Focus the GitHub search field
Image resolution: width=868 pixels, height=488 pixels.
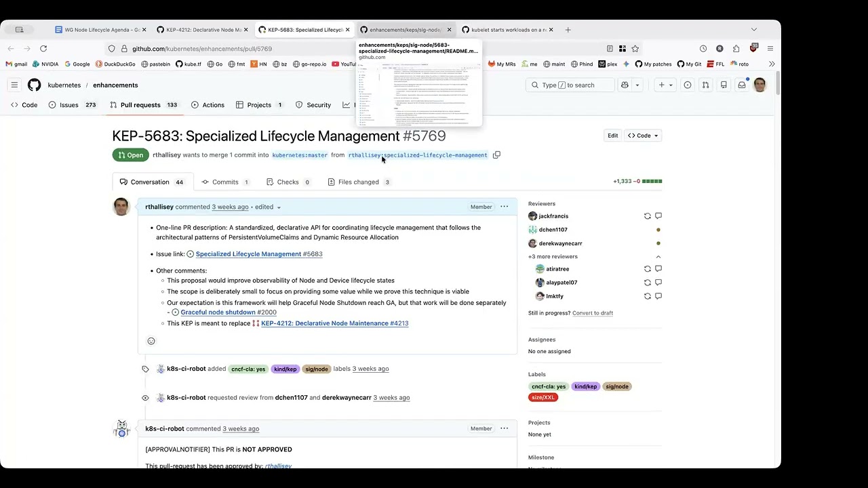click(570, 85)
